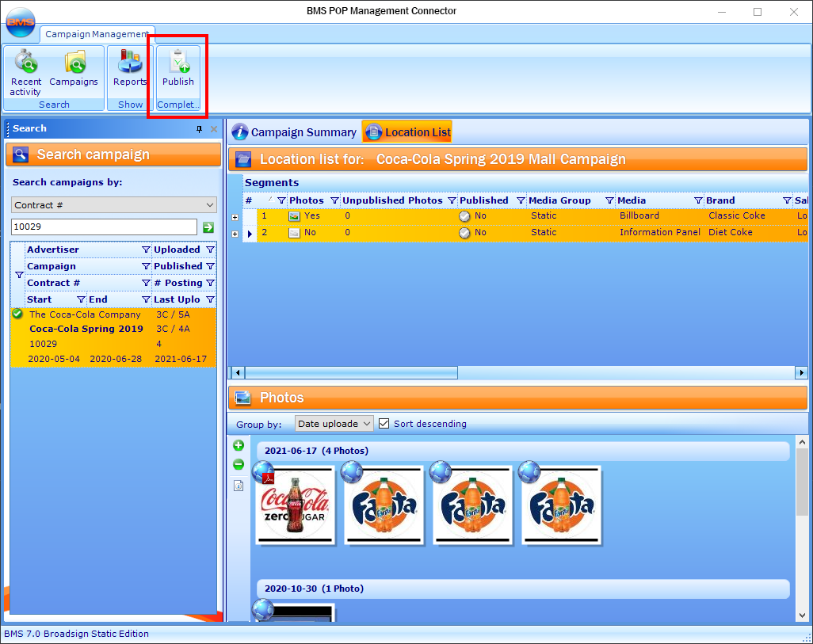Click the BMS application logo orb
Screen dimensions: 813x644
point(21,22)
